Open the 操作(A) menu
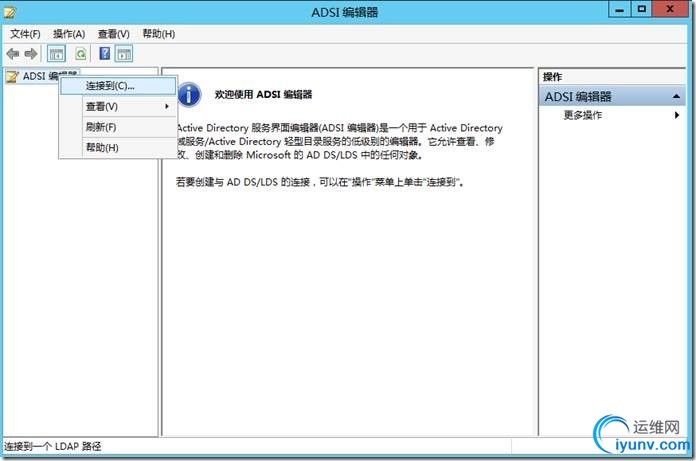The width and height of the screenshot is (696, 461). (x=69, y=34)
